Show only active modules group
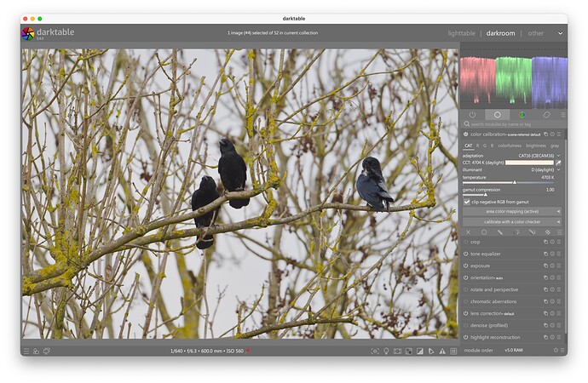 click(x=472, y=115)
